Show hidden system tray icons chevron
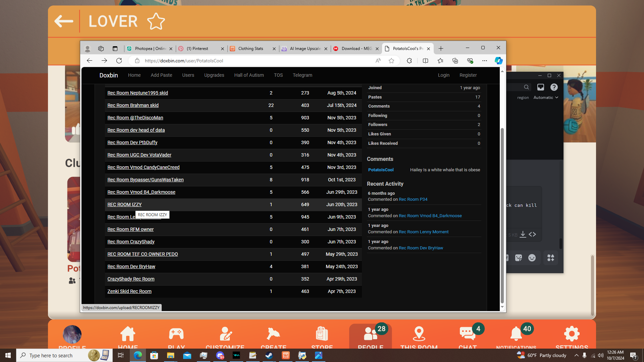The image size is (644, 362). [576, 355]
